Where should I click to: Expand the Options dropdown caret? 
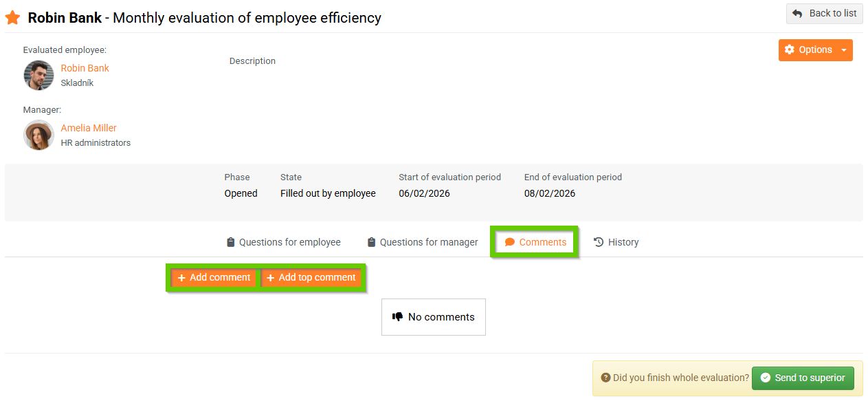844,50
